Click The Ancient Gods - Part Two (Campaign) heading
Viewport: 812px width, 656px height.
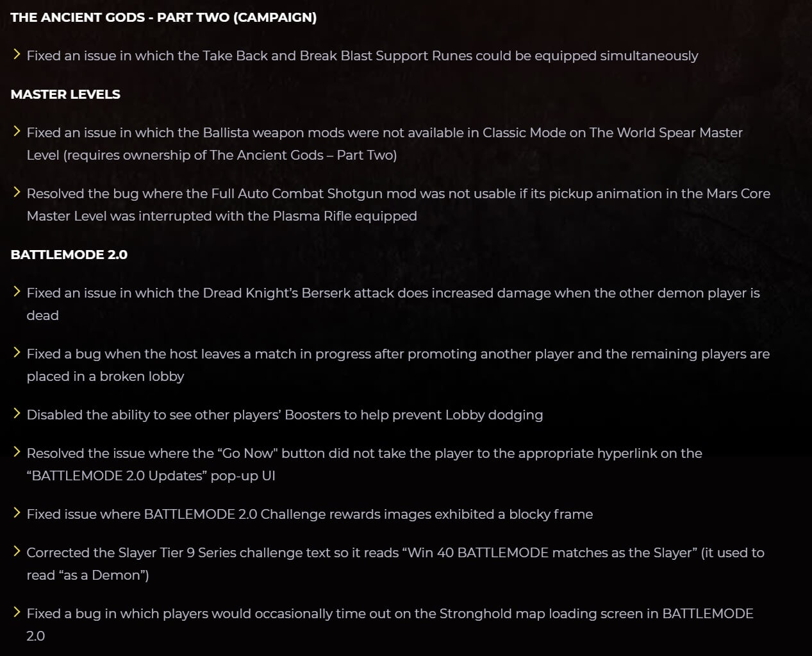(163, 17)
